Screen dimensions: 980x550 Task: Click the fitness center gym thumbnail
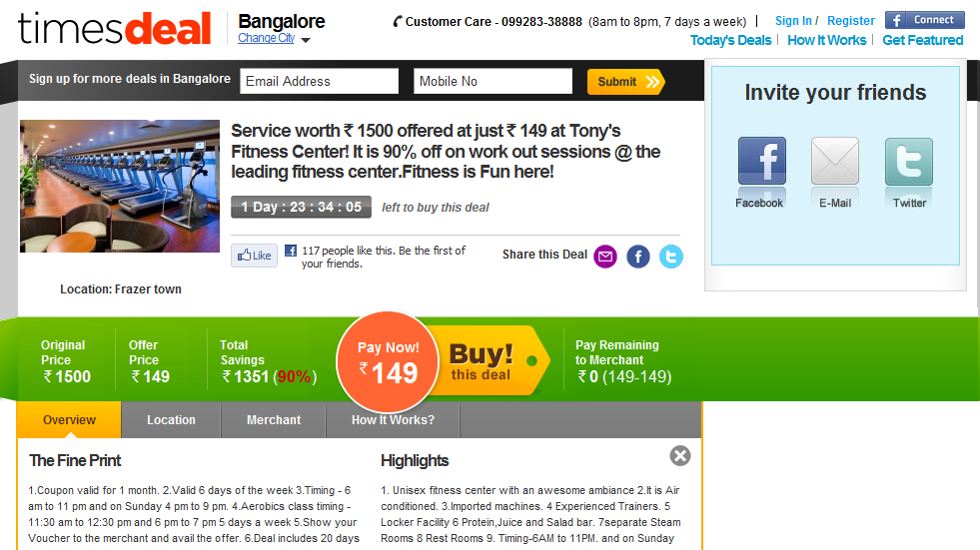[x=120, y=186]
